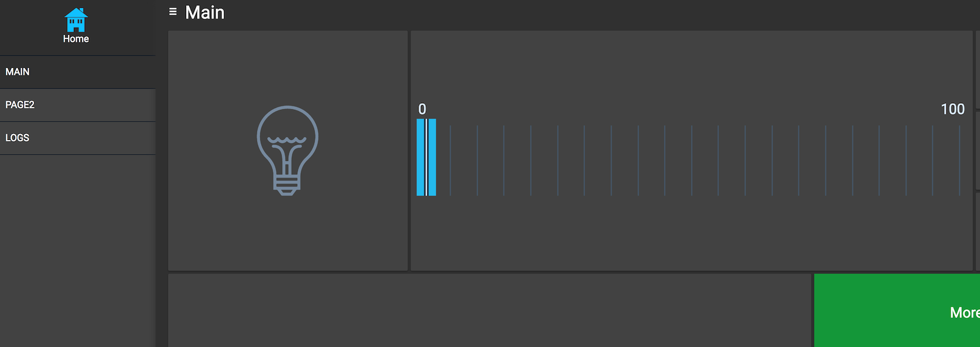980x347 pixels.
Task: Toggle the hamburger menu icon beside Main
Action: pyautogui.click(x=173, y=11)
